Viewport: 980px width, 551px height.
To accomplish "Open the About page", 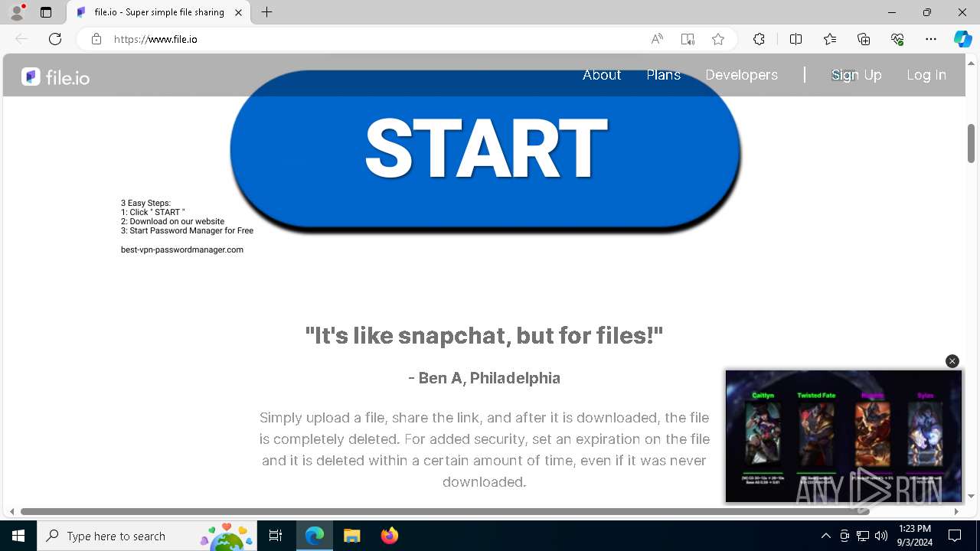I will 602,75.
